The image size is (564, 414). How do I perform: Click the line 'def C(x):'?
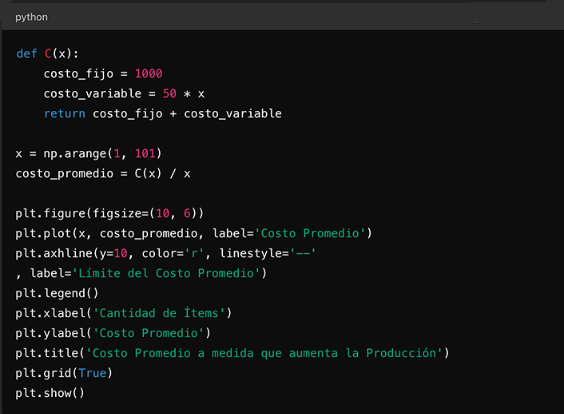pyautogui.click(x=47, y=54)
